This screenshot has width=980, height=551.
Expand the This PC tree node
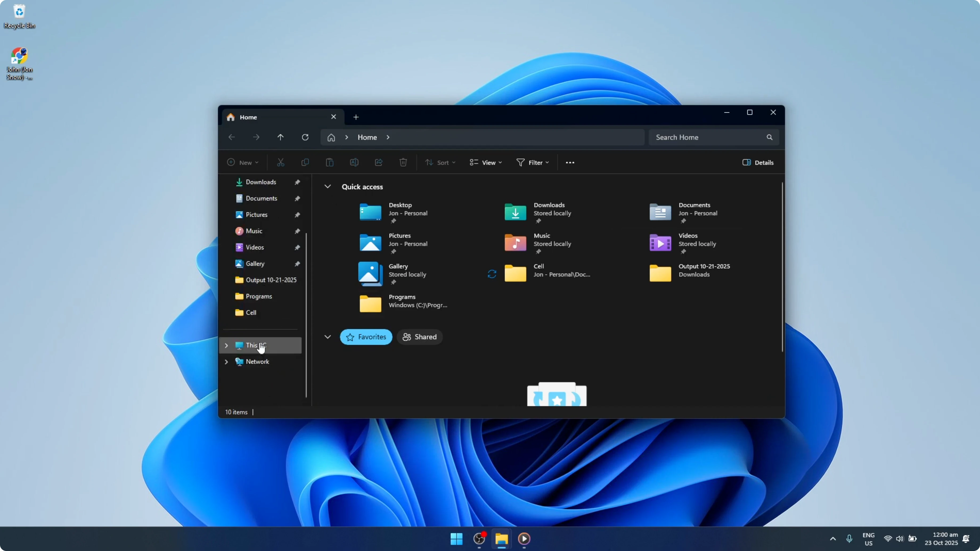[226, 345]
